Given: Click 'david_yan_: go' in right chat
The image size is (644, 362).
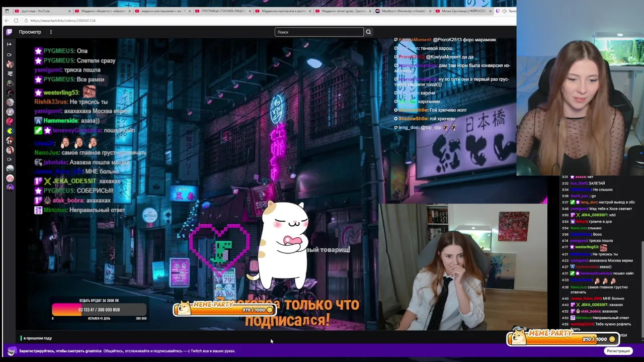Looking at the screenshot, I should tap(583, 196).
